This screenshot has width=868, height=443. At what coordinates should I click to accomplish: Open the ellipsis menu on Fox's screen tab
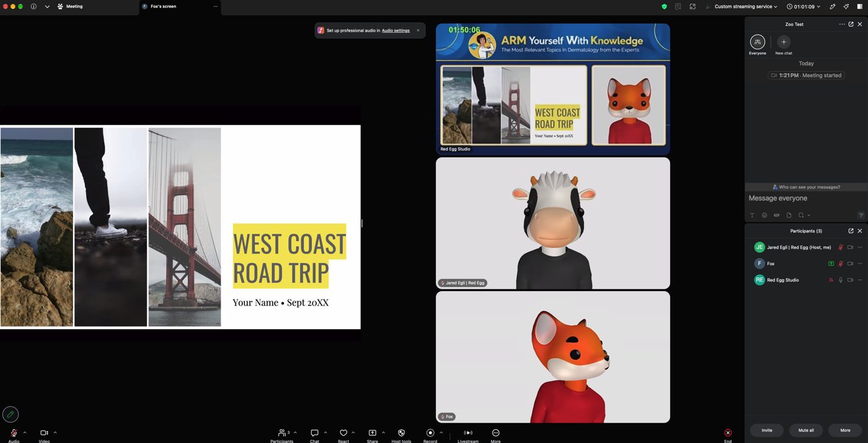click(216, 6)
